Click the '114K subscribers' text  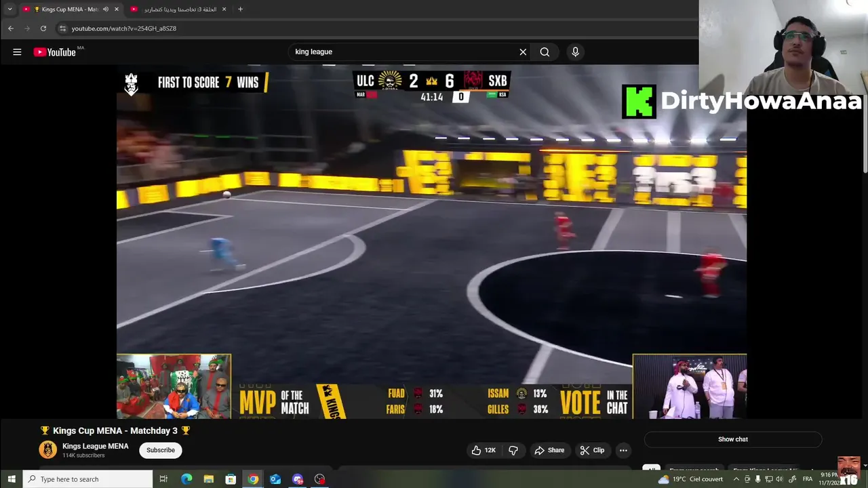tap(83, 455)
